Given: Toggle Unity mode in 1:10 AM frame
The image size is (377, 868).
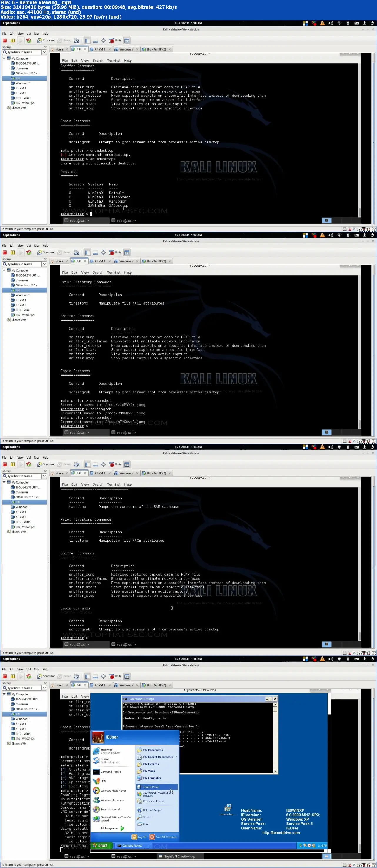Looking at the screenshot, I should tap(115, 41).
